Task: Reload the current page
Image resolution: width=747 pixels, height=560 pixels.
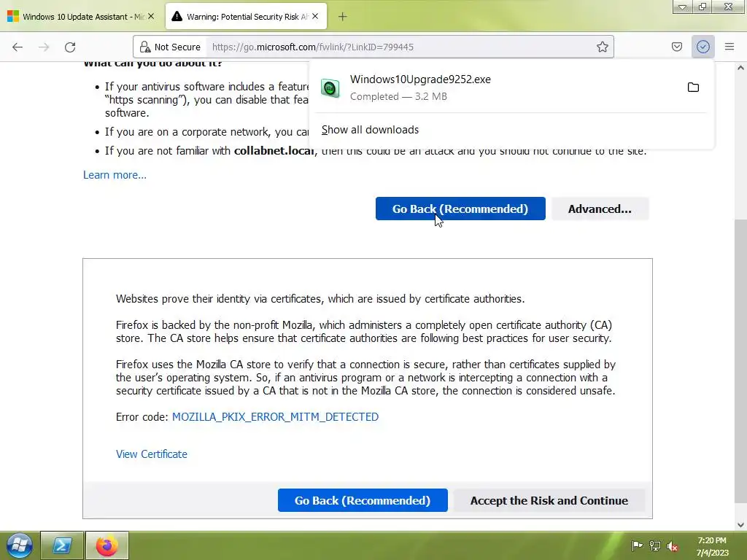Action: click(70, 47)
